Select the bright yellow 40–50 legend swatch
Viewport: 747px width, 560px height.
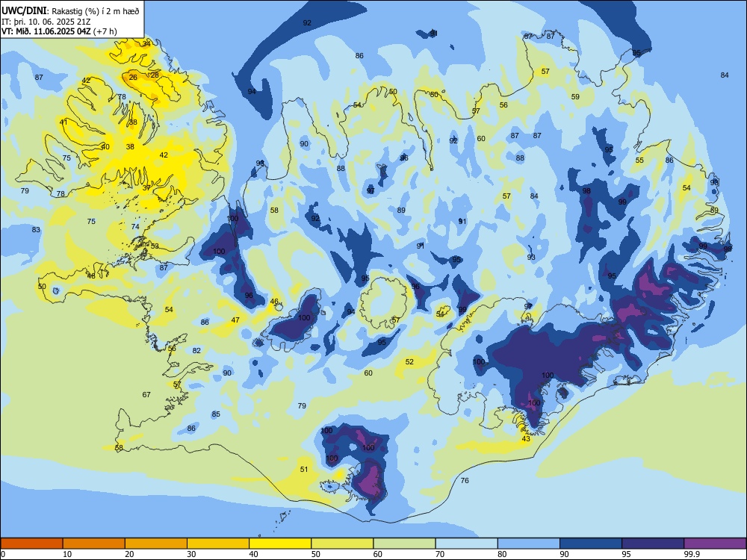280,543
